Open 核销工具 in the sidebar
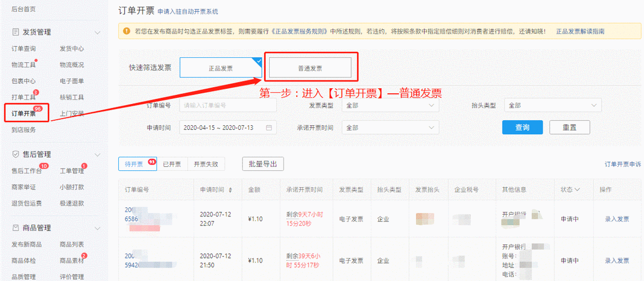The image size is (644, 281). pyautogui.click(x=72, y=97)
